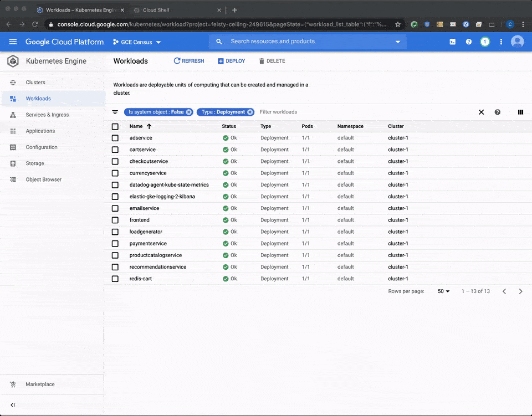Click the DEPLOY button

point(231,61)
